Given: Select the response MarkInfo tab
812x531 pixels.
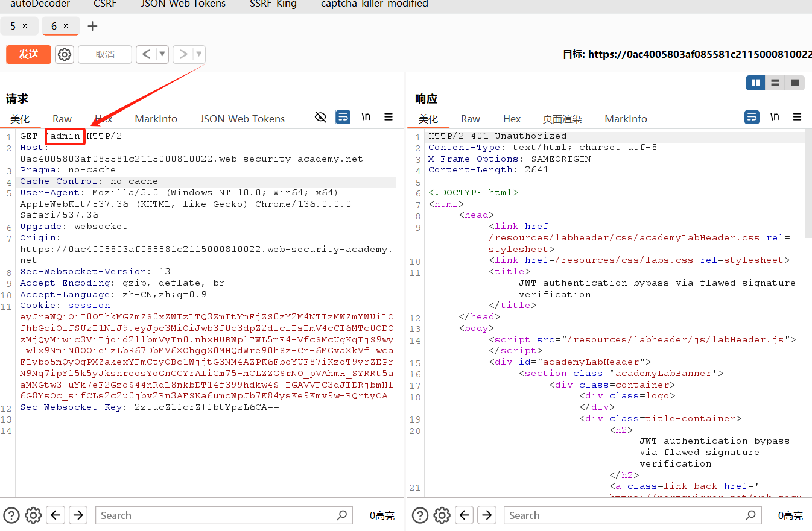Looking at the screenshot, I should (626, 119).
